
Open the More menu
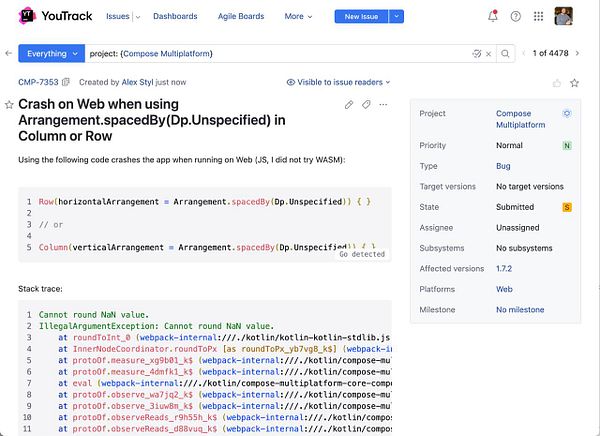click(x=298, y=16)
